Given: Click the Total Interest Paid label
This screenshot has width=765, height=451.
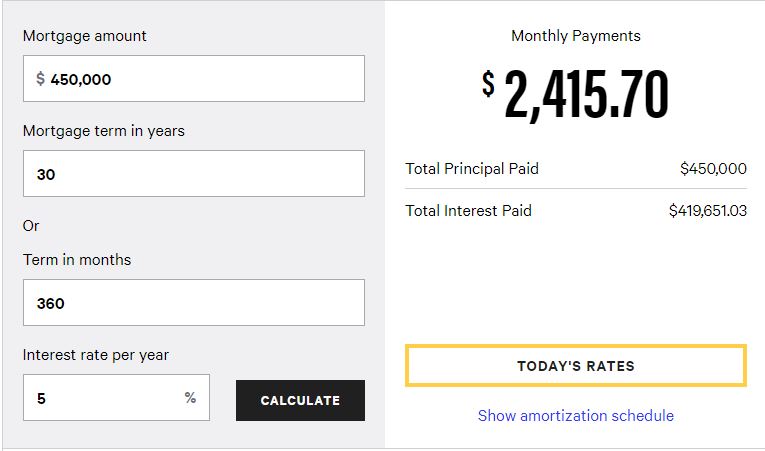Looking at the screenshot, I should 468,211.
